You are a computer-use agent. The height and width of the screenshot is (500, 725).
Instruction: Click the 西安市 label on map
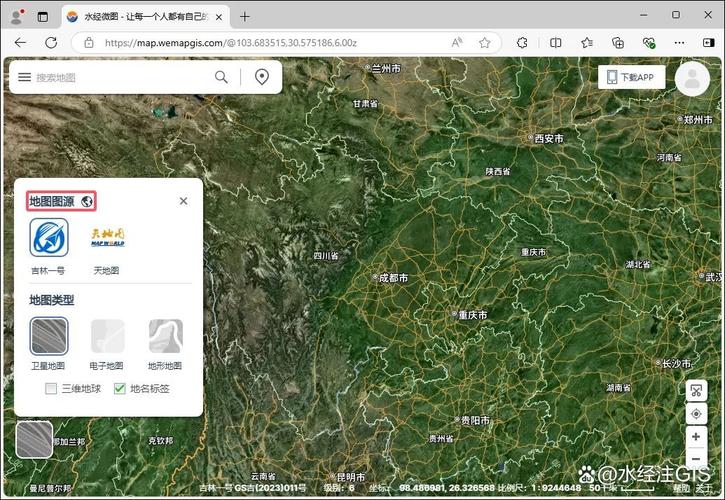point(549,138)
